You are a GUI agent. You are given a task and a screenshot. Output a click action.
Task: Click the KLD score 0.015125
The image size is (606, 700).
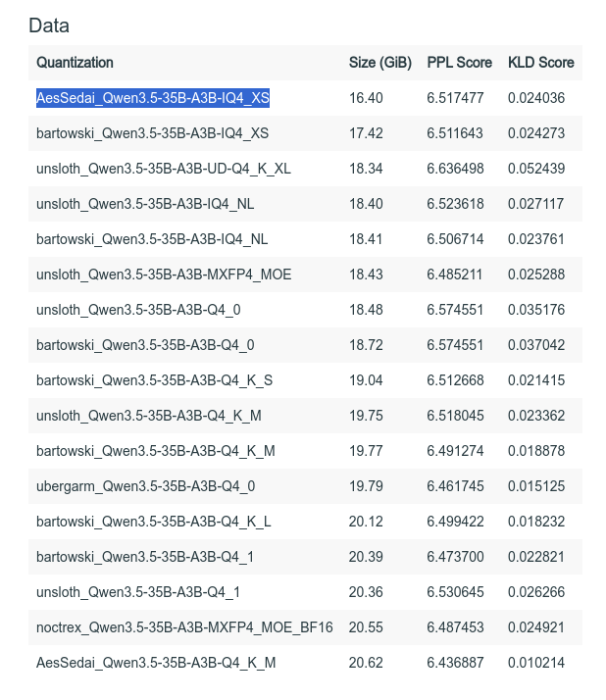(535, 486)
